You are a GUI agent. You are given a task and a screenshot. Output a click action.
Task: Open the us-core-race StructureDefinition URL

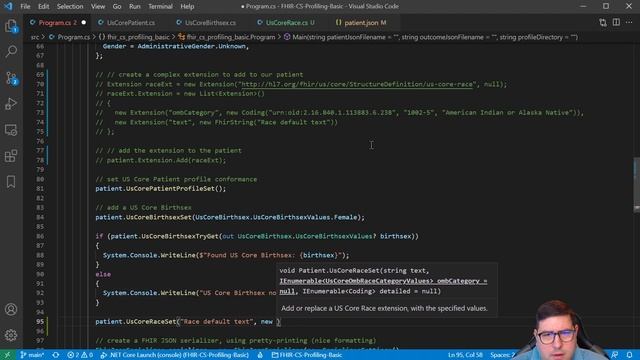(358, 84)
